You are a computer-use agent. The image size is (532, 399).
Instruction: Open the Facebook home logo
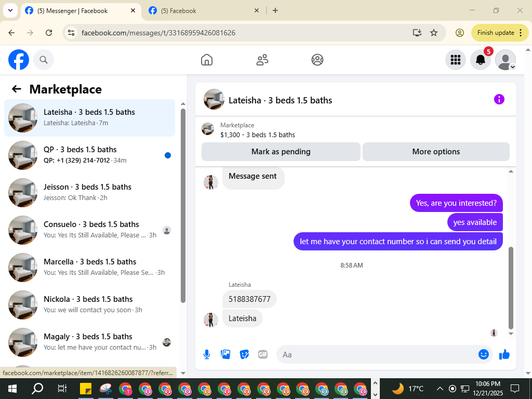coord(19,60)
